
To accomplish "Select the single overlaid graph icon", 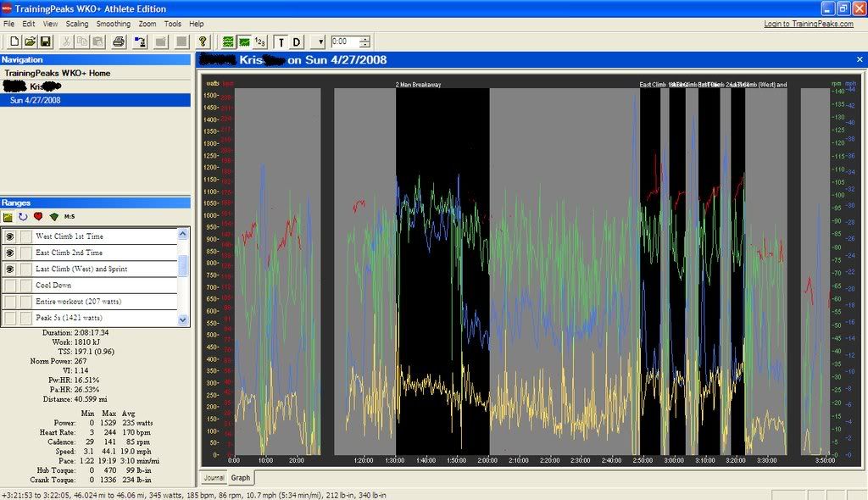I will pos(243,42).
